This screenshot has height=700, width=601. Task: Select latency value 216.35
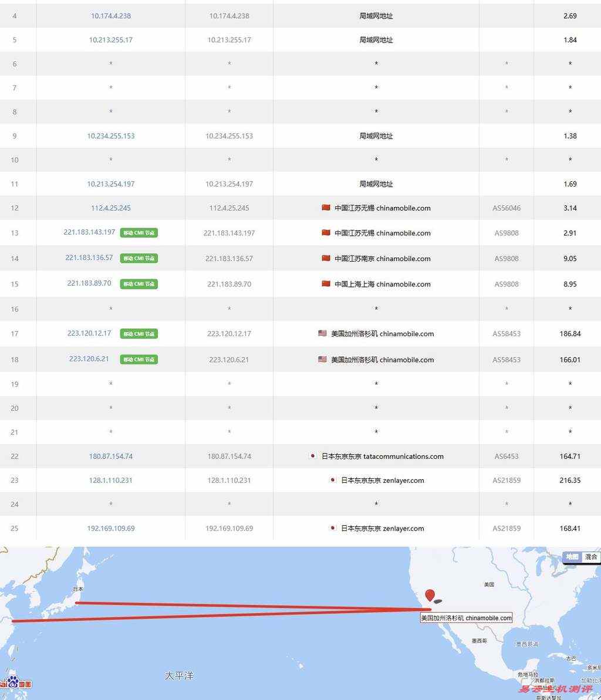(570, 481)
